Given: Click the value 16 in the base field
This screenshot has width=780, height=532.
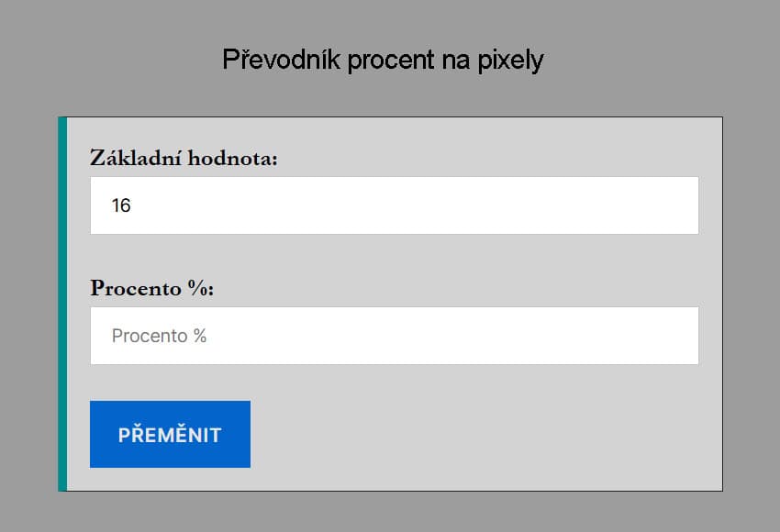Looking at the screenshot, I should [x=121, y=205].
